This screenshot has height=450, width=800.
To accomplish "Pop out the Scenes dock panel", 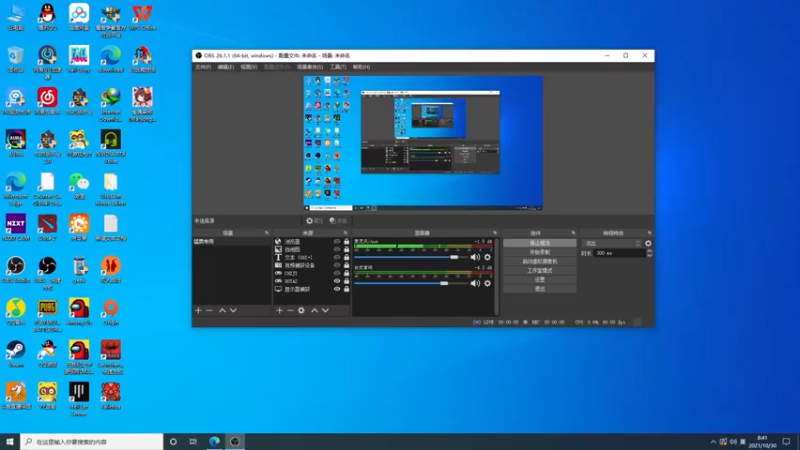I will click(267, 233).
